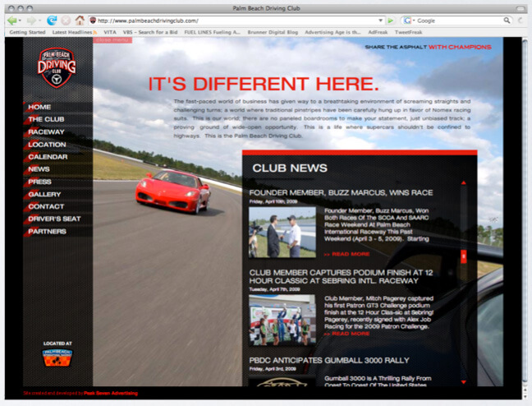The height and width of the screenshot is (406, 532).
Task: Select GALLERY menu item
Action: pos(44,194)
